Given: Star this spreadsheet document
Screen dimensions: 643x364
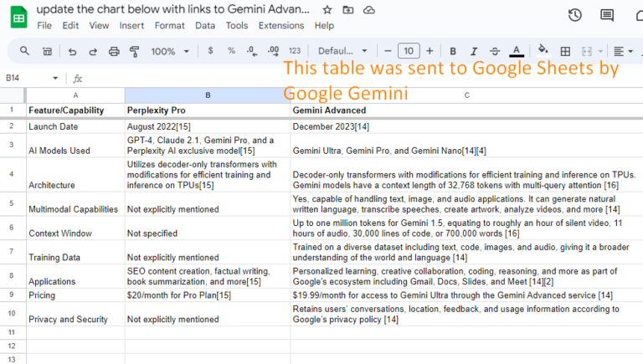Looking at the screenshot, I should pyautogui.click(x=327, y=10).
